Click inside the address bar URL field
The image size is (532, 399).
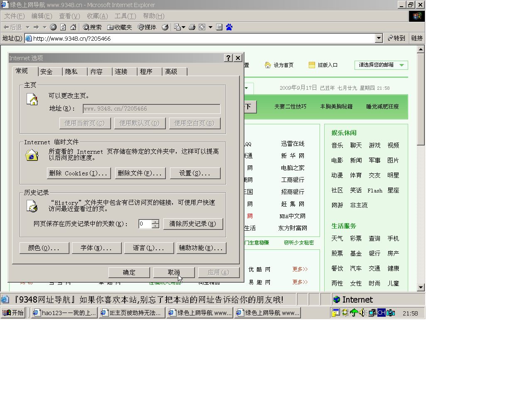203,38
